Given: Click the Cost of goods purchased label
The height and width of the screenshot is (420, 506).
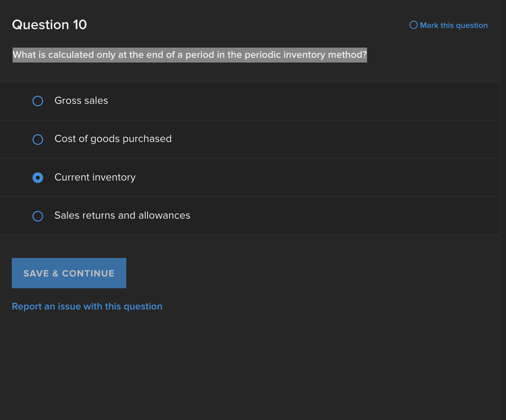Looking at the screenshot, I should click(113, 139).
